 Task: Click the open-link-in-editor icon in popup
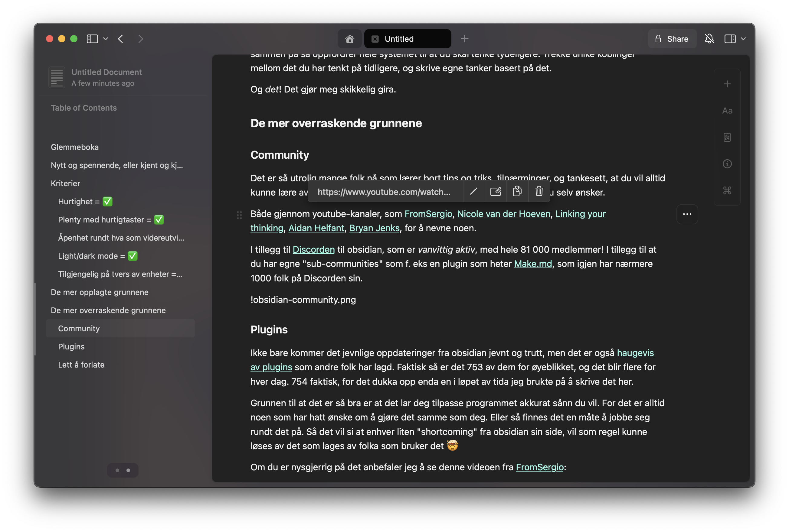(x=495, y=192)
